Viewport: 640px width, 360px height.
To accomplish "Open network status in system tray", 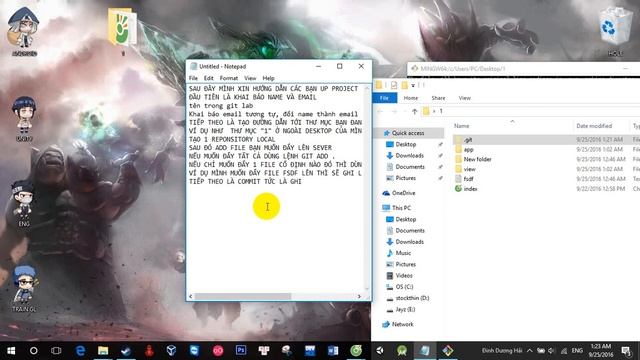I will tap(564, 351).
